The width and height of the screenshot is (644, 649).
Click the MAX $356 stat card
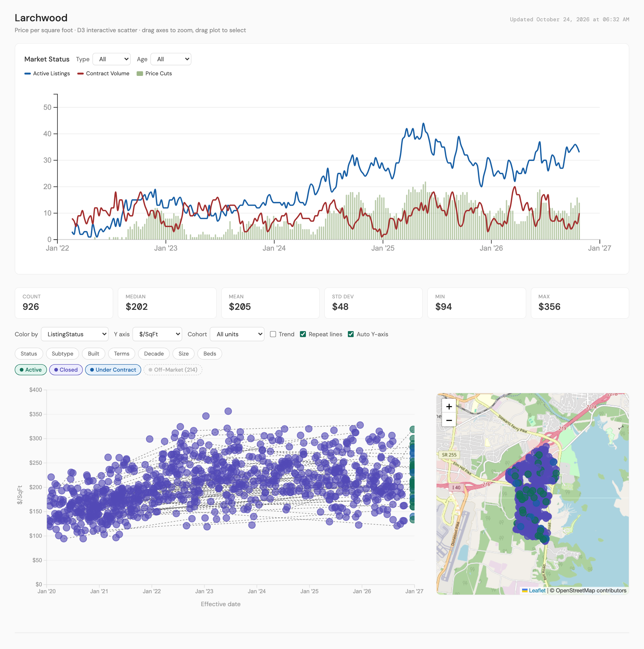580,303
